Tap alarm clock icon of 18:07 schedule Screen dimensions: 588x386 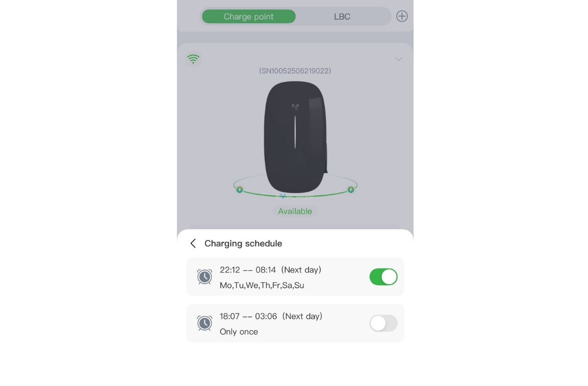click(205, 323)
